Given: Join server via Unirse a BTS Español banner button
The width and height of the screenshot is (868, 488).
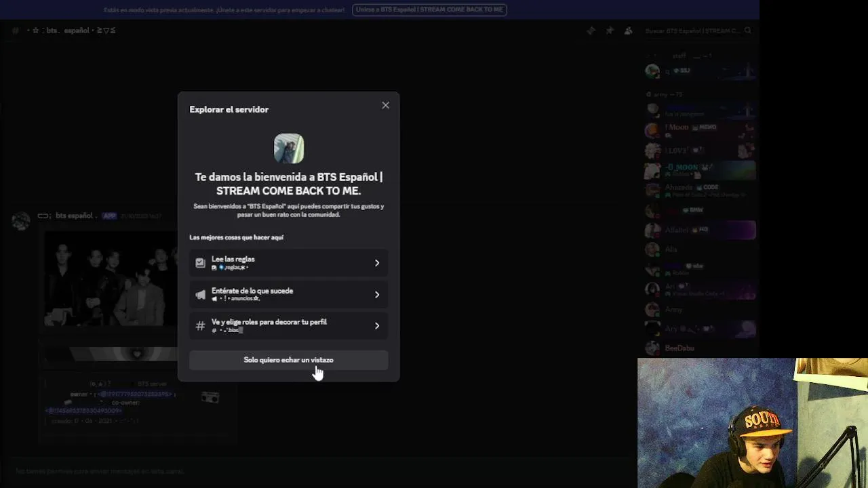Looking at the screenshot, I should pyautogui.click(x=429, y=9).
